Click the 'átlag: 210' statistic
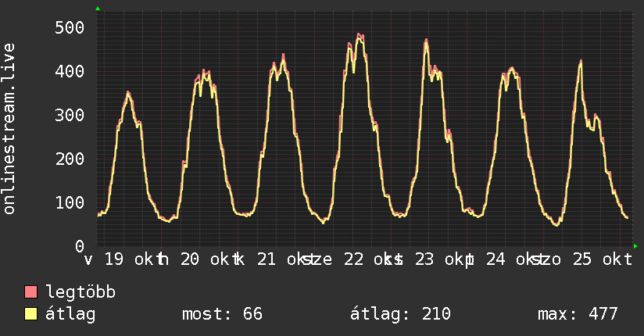This screenshot has height=336, width=644. [400, 314]
